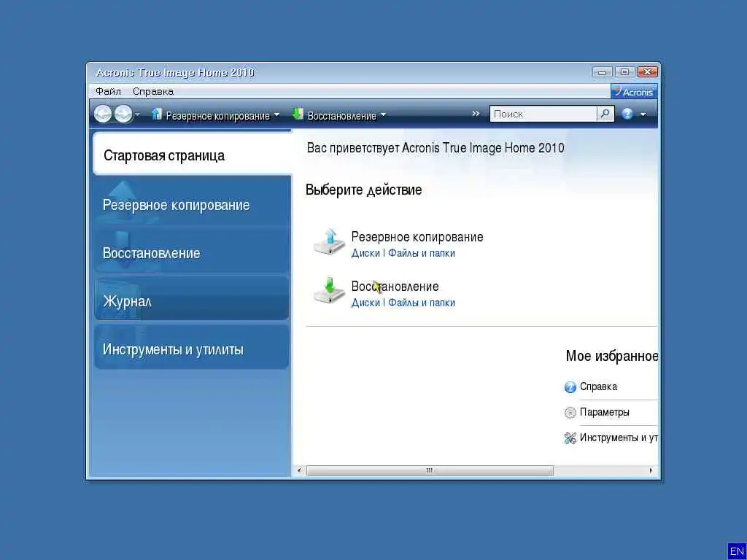Maximize the Acronis True Image window
Viewport: 747px width, 560px height.
624,72
